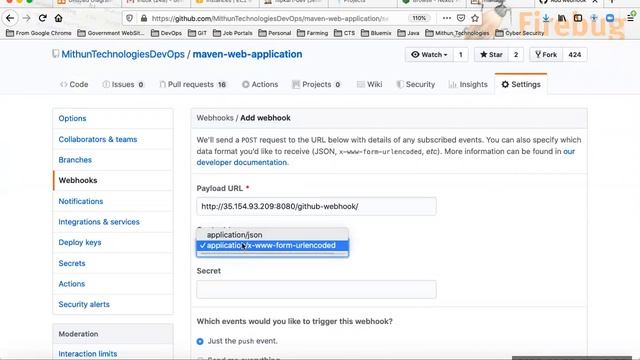Select the Just the push event radio
This screenshot has height=360, width=640.
[200, 341]
